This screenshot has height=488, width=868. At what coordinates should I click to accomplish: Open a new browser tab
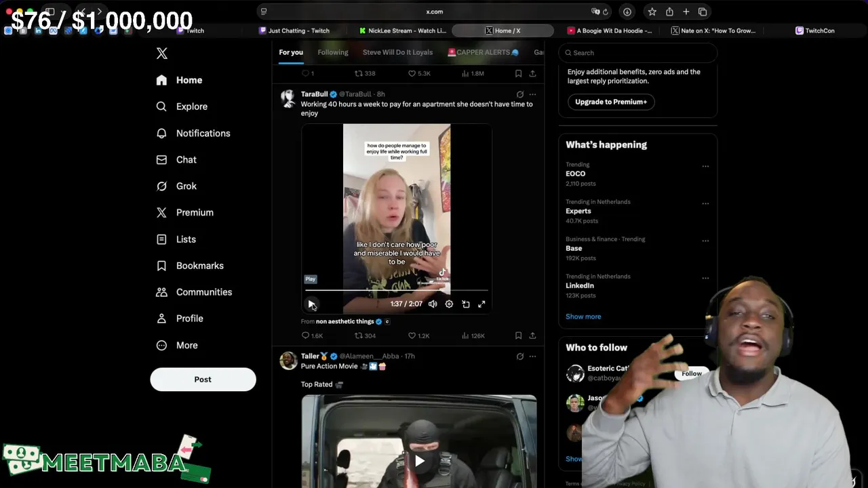[686, 12]
